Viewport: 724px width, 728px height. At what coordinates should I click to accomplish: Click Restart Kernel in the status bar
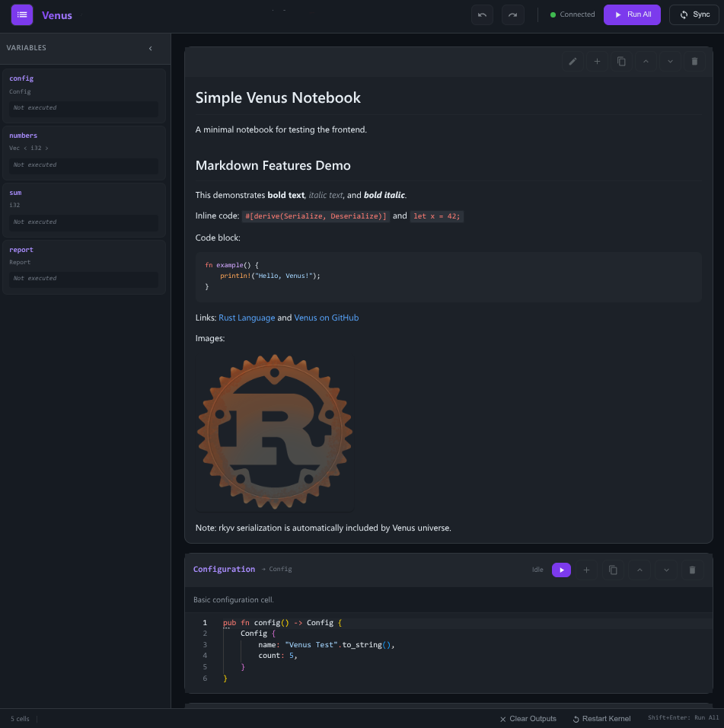601,719
